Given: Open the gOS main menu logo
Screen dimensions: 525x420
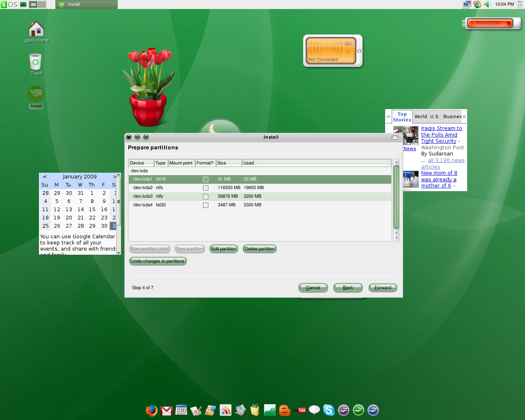Looking at the screenshot, I should [9, 5].
